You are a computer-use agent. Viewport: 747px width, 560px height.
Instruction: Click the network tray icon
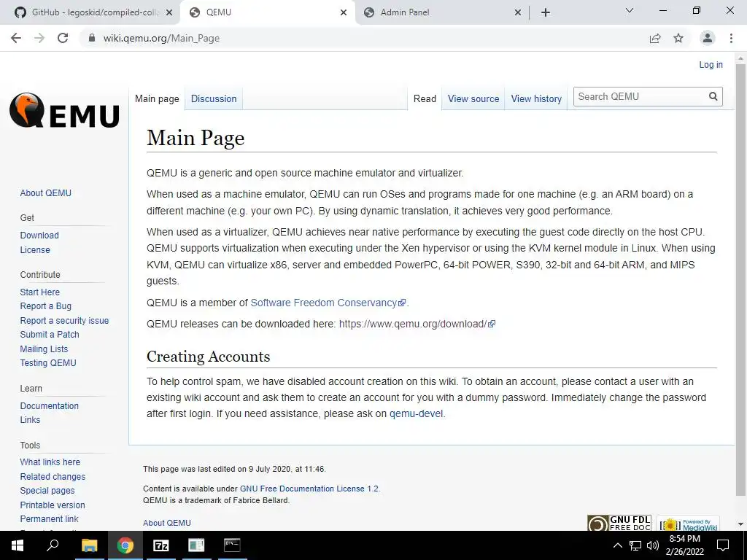click(635, 545)
